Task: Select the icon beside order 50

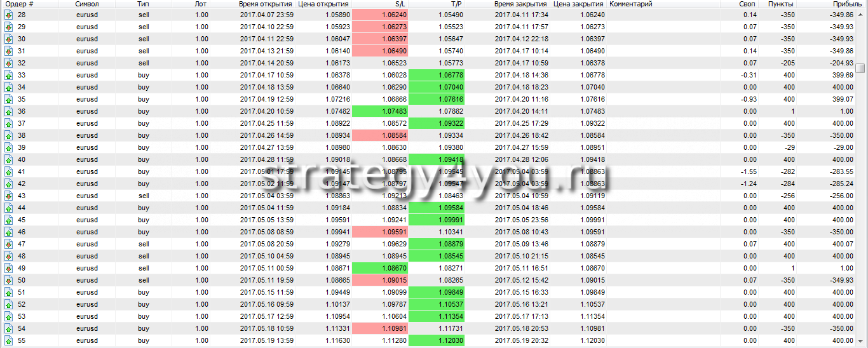Action: 8,281
